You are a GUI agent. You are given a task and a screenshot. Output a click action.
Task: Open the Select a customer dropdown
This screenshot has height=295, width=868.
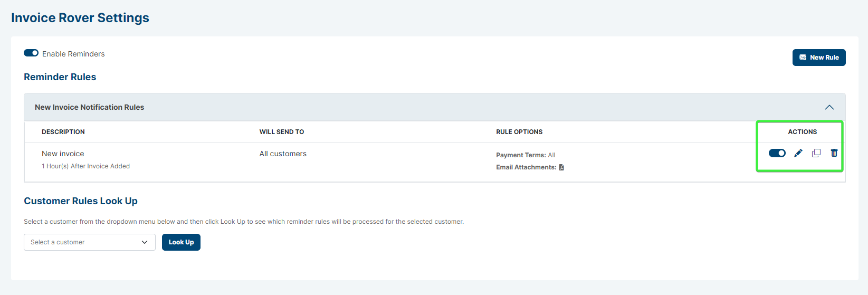(90, 242)
